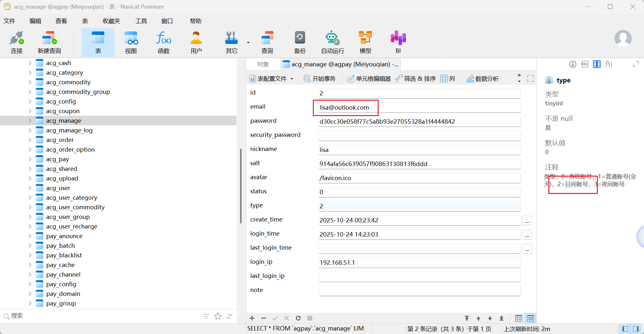The width and height of the screenshot is (644, 334).
Task: Switch to the 对象 tab
Action: pyautogui.click(x=263, y=64)
